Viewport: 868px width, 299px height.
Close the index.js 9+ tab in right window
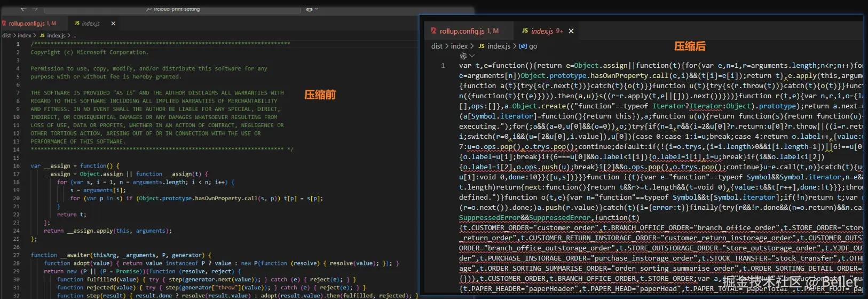571,31
